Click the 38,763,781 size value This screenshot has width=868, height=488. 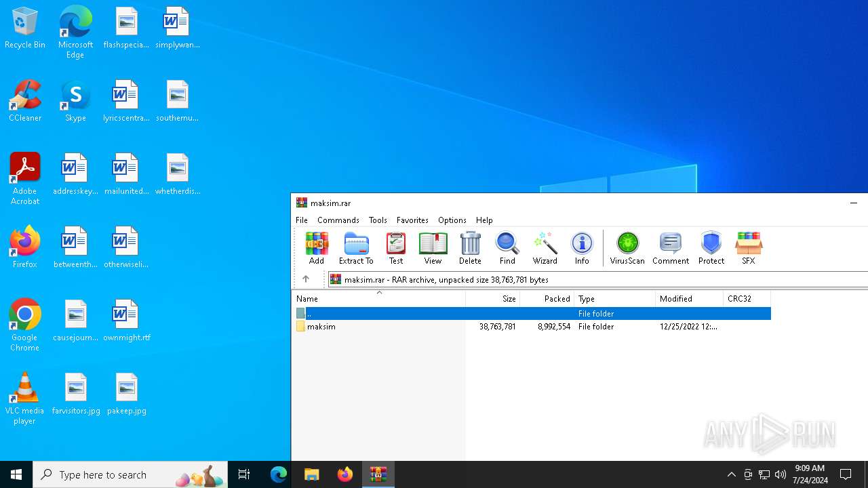click(497, 327)
